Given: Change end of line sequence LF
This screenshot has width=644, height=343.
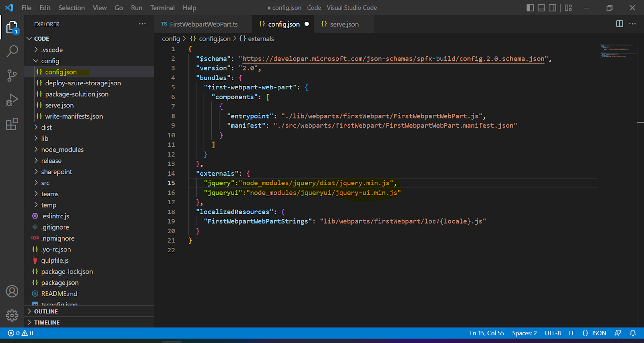Looking at the screenshot, I should coord(572,333).
